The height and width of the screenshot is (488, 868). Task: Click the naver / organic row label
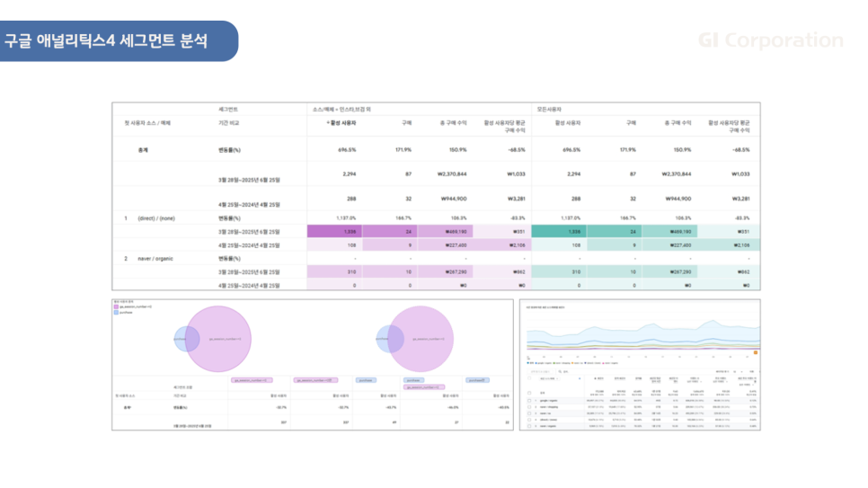(x=155, y=259)
